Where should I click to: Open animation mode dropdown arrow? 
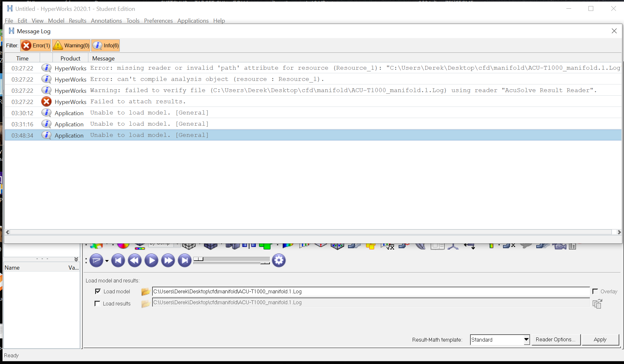(107, 261)
